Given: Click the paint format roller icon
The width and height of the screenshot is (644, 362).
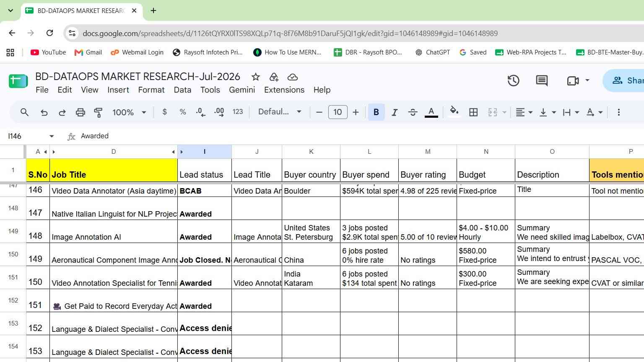Looking at the screenshot, I should point(98,112).
